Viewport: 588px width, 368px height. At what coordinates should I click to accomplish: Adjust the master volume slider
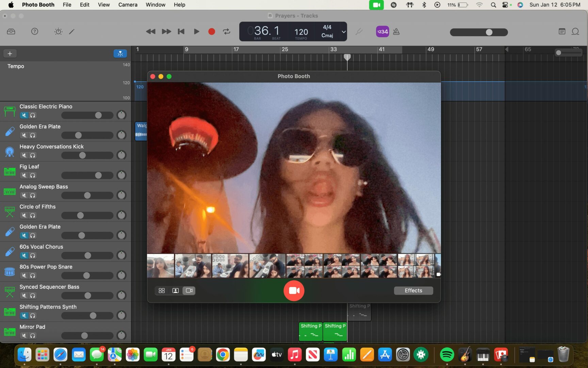coord(489,32)
